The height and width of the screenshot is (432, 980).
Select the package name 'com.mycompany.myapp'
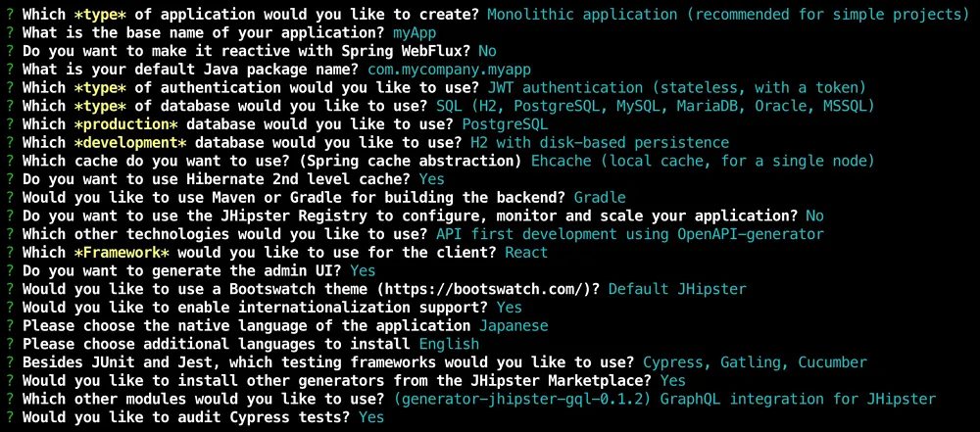[x=450, y=70]
